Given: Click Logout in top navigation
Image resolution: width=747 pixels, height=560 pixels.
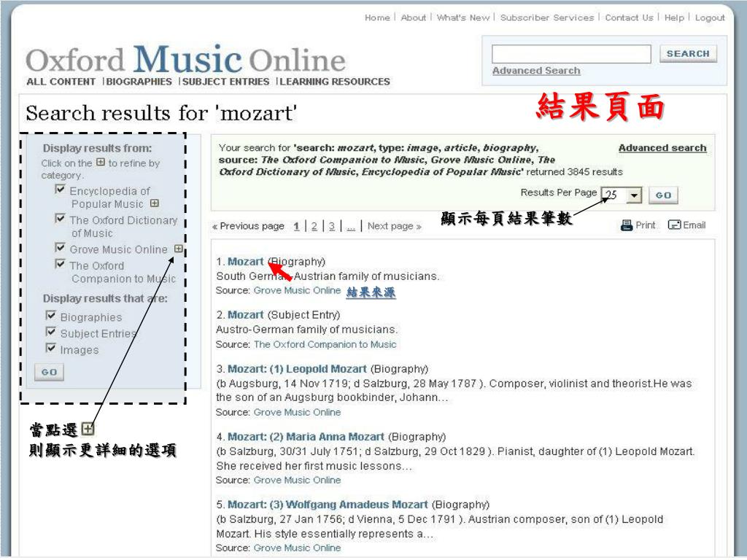Looking at the screenshot, I should click(710, 17).
